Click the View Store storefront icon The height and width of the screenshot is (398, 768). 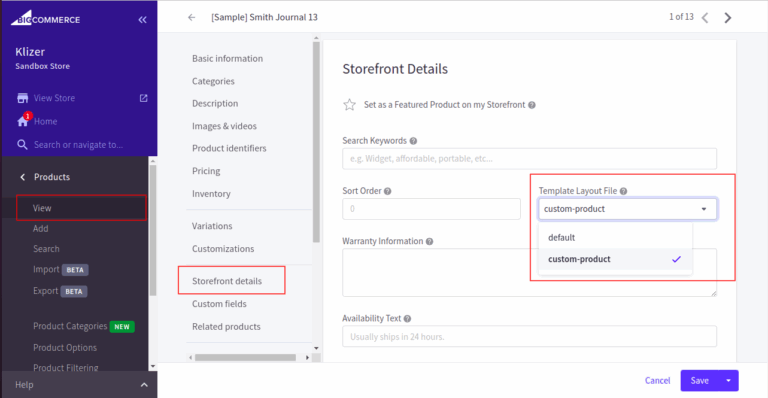(22, 98)
